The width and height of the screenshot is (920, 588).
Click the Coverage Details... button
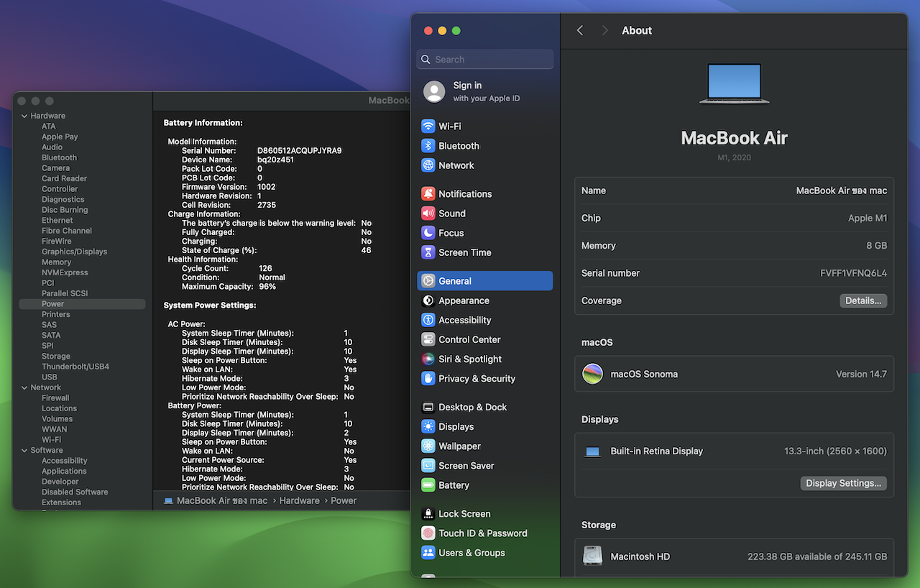pos(863,300)
